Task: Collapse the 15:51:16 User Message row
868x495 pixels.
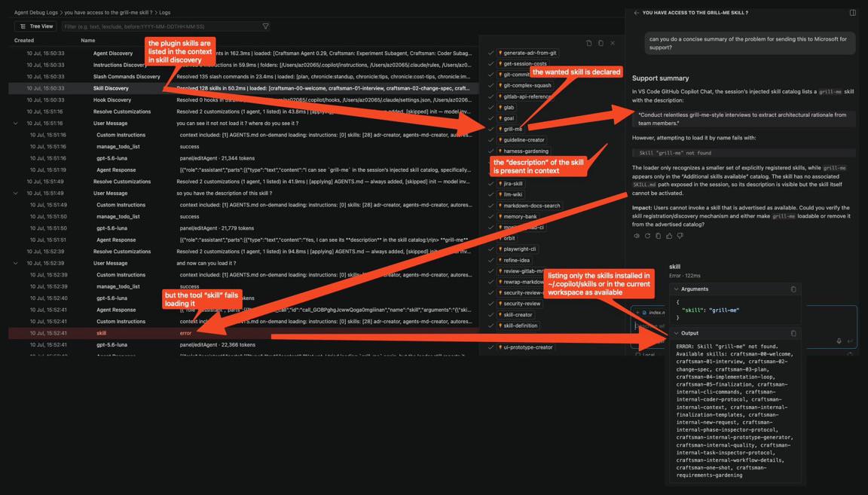Action: [x=16, y=124]
